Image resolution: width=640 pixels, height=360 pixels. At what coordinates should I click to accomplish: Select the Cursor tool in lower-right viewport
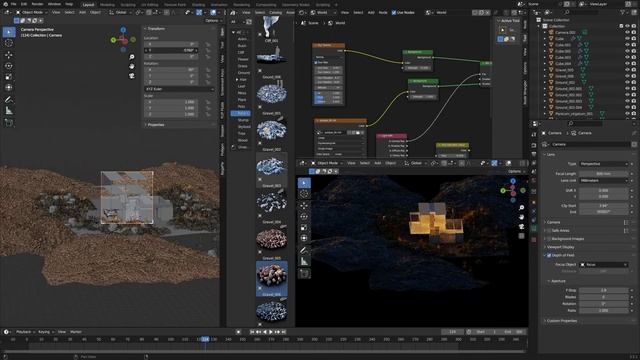(304, 194)
